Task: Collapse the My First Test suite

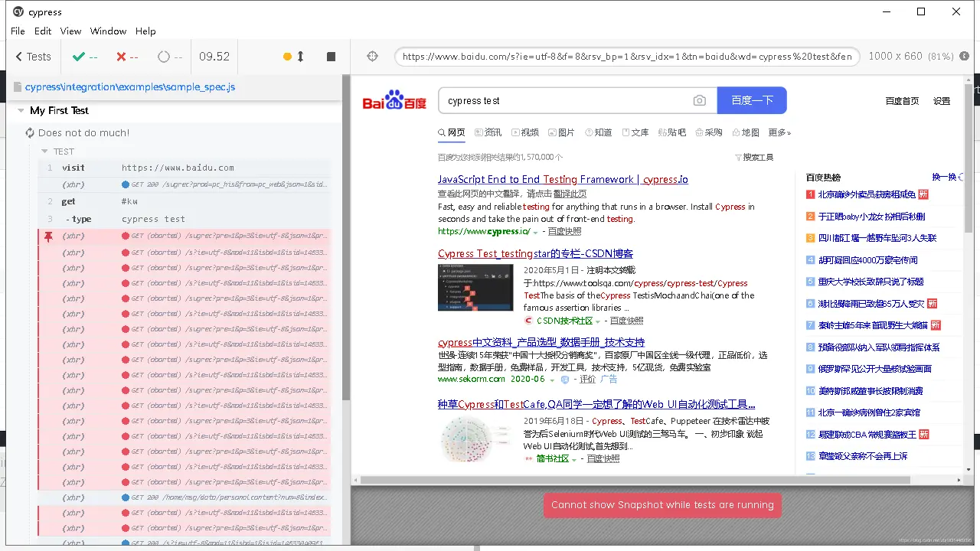Action: coord(20,110)
